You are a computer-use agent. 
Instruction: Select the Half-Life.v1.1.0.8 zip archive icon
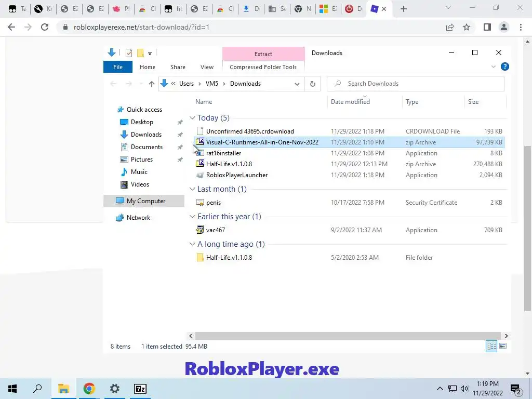(200, 164)
